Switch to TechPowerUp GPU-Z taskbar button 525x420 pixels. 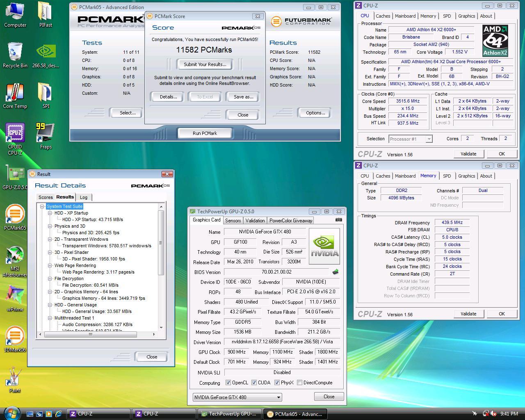(x=229, y=414)
